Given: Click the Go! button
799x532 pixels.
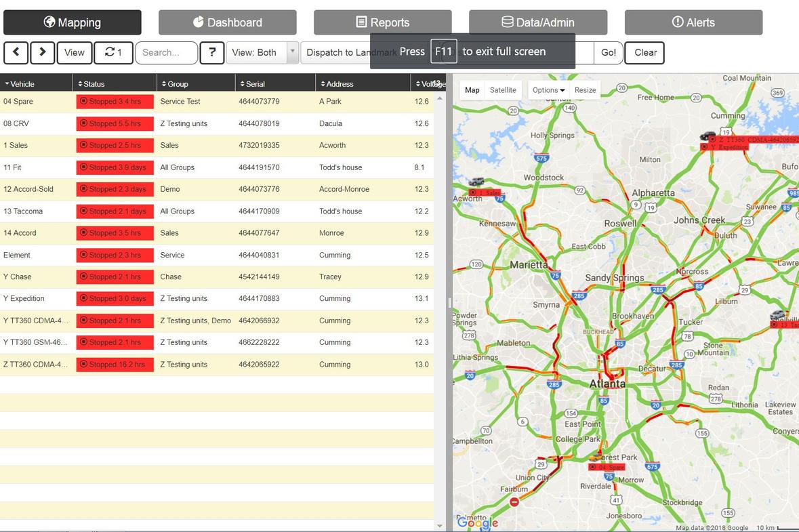Looking at the screenshot, I should click(609, 52).
